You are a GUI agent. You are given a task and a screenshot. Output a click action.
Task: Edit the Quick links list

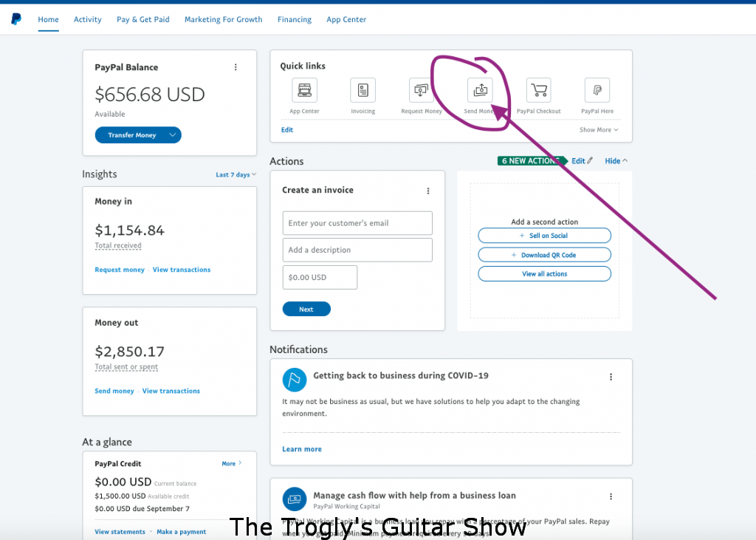click(287, 130)
